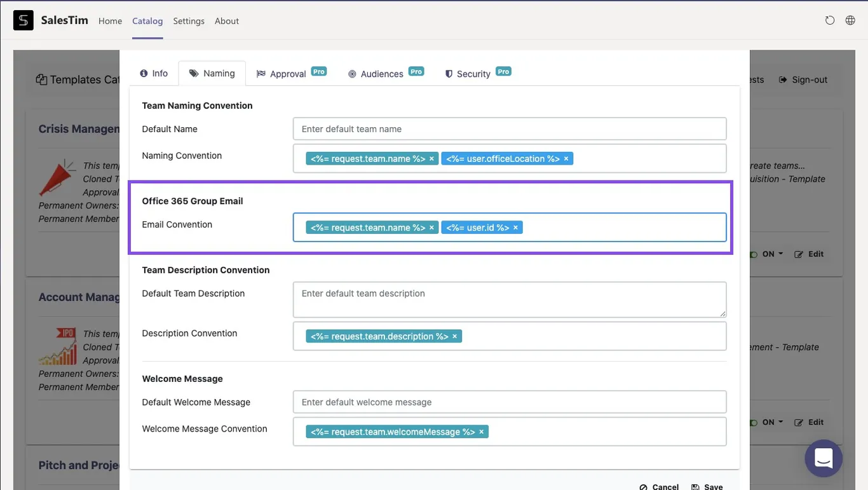The height and width of the screenshot is (490, 868).
Task: Click the Default Name input field
Action: point(510,129)
